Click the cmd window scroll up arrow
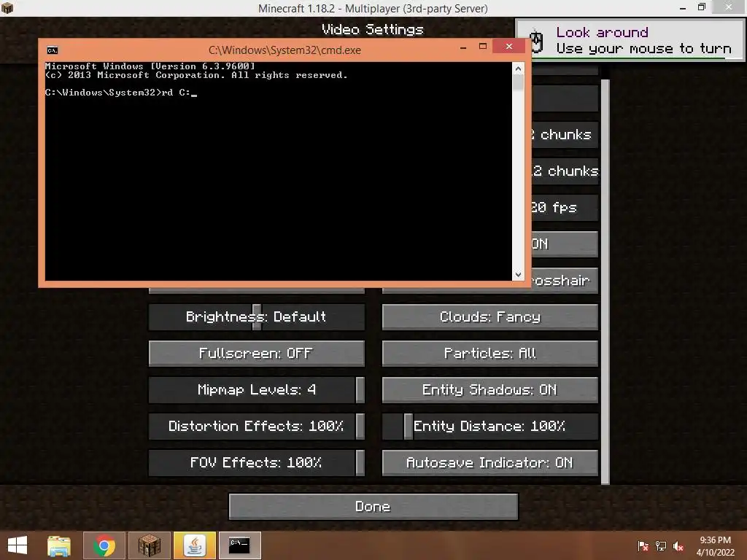The image size is (747, 560). (518, 69)
